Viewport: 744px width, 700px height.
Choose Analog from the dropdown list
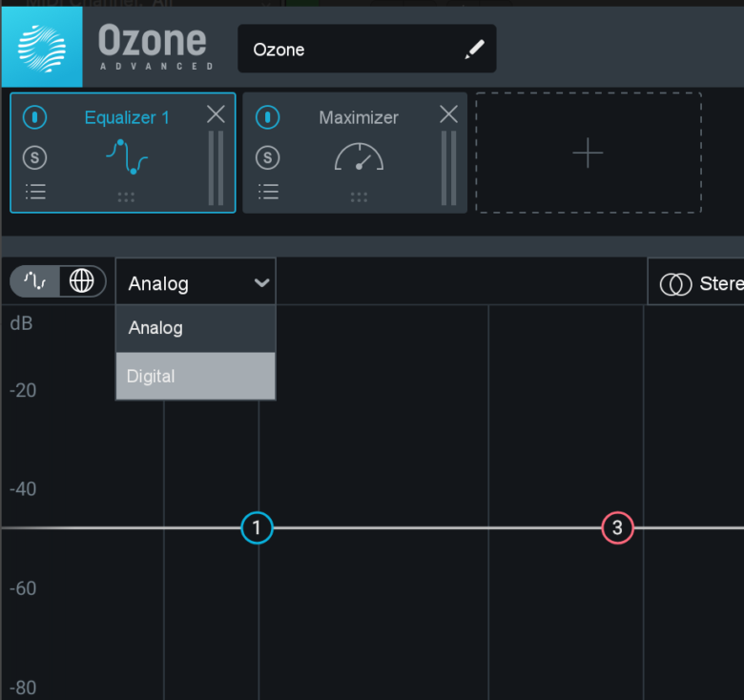(196, 328)
